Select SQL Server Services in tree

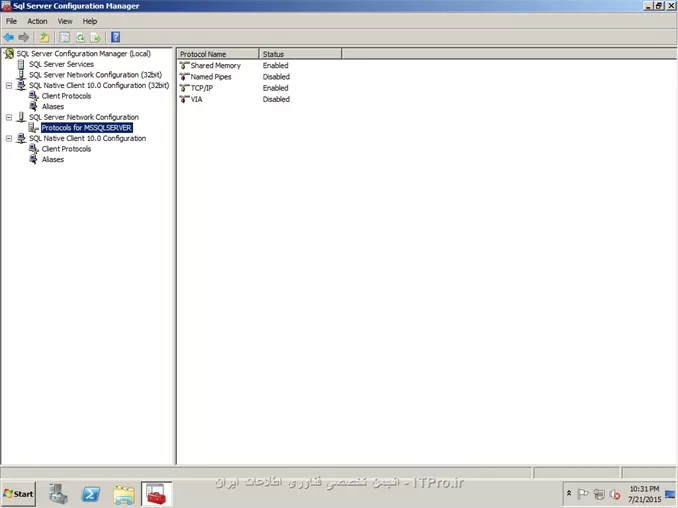[61, 64]
